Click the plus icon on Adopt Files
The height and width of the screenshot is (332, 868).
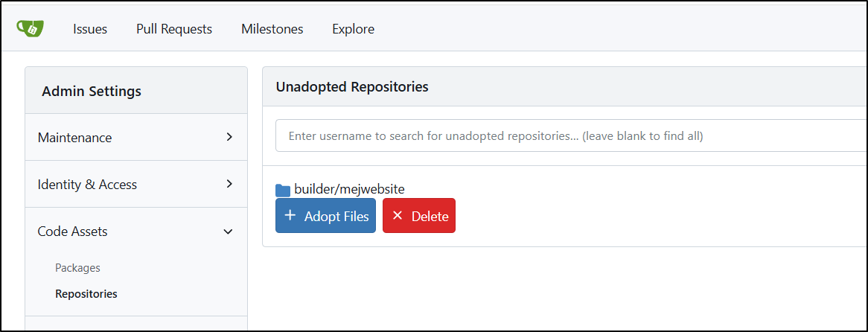[290, 215]
